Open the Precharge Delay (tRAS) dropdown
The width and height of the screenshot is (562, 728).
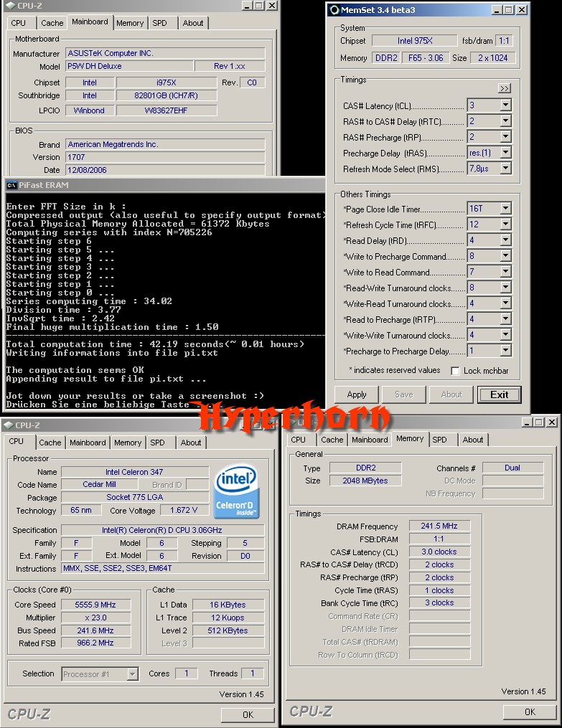pos(506,153)
